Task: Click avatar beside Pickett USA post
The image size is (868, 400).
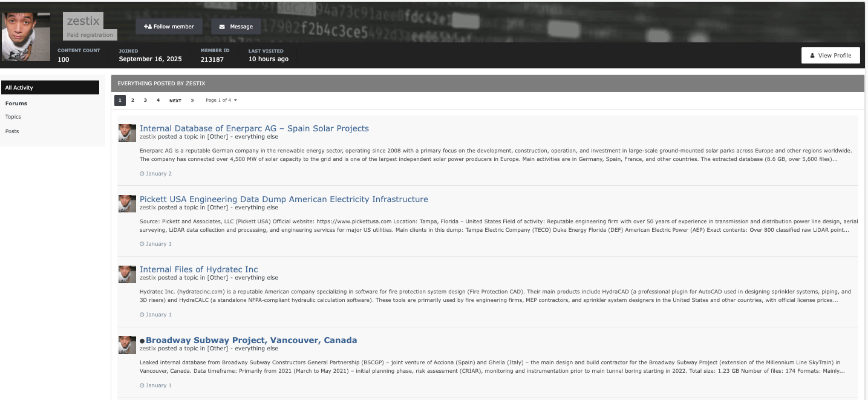Action: [x=127, y=203]
